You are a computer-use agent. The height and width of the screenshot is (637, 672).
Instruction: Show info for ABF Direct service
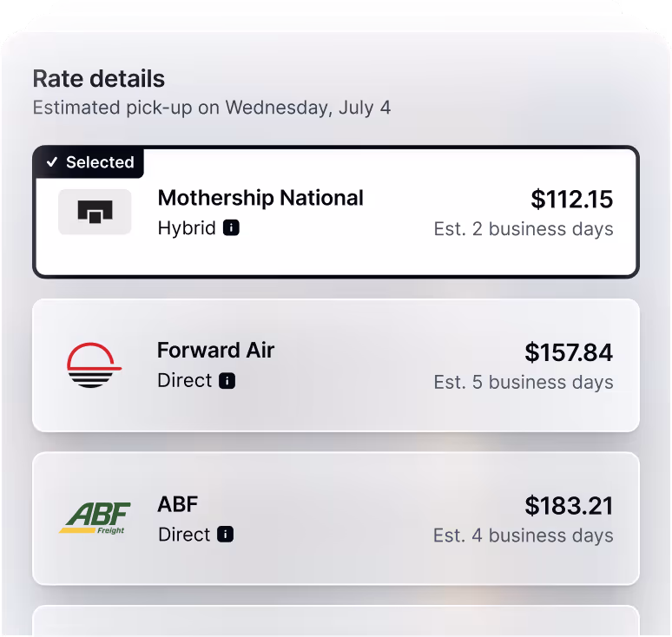226,535
